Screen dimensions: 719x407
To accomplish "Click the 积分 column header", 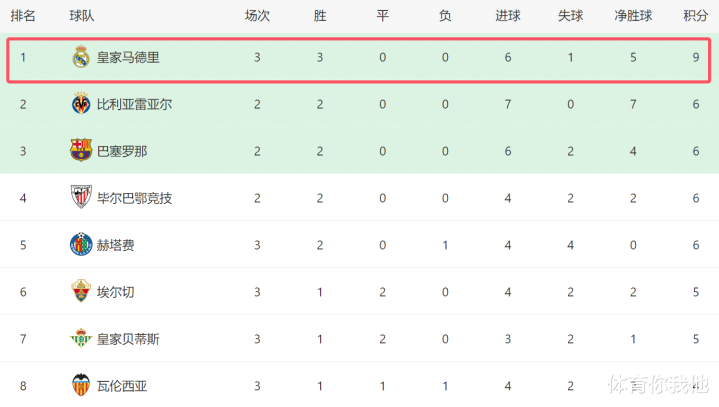I will tap(695, 16).
